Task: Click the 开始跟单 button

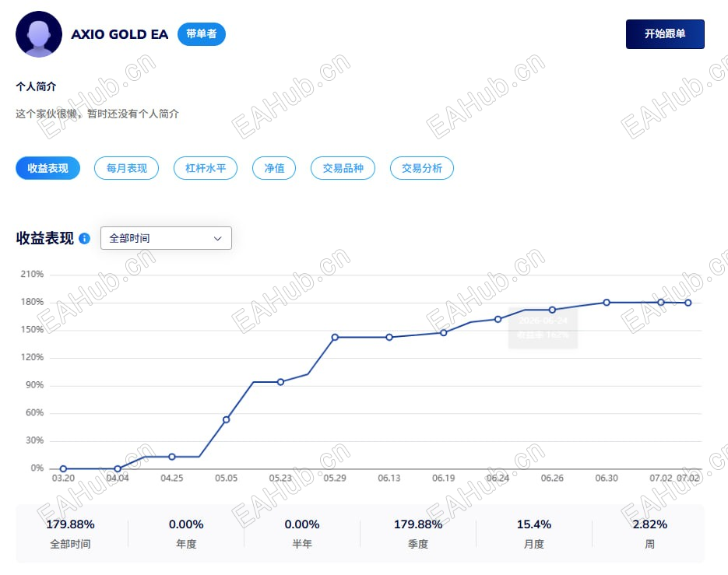Action: pos(665,34)
